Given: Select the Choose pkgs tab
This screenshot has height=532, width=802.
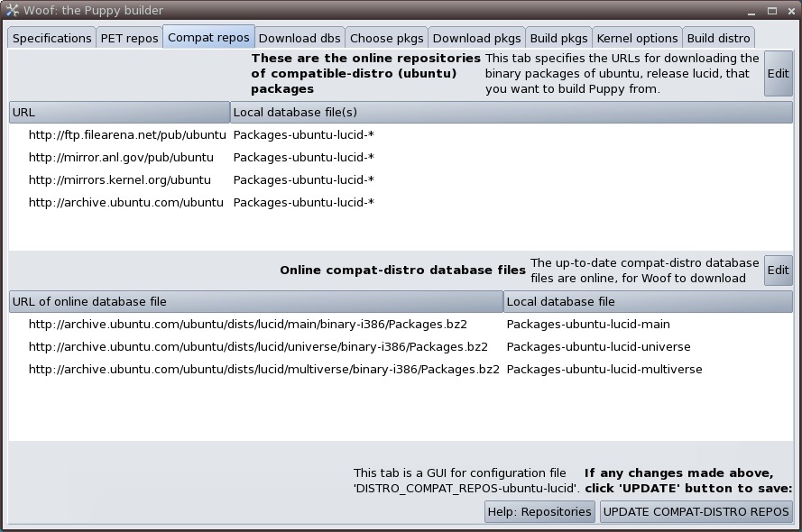Looking at the screenshot, I should 385,38.
